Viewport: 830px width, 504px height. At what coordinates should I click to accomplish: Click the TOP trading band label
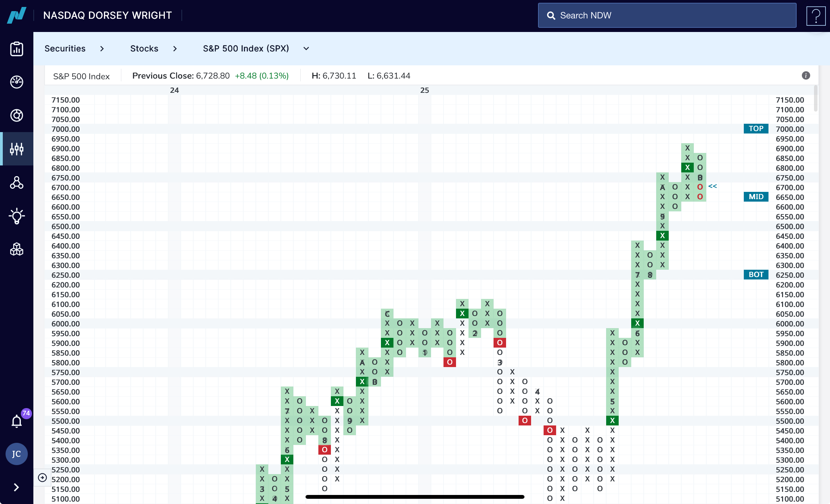pyautogui.click(x=756, y=129)
